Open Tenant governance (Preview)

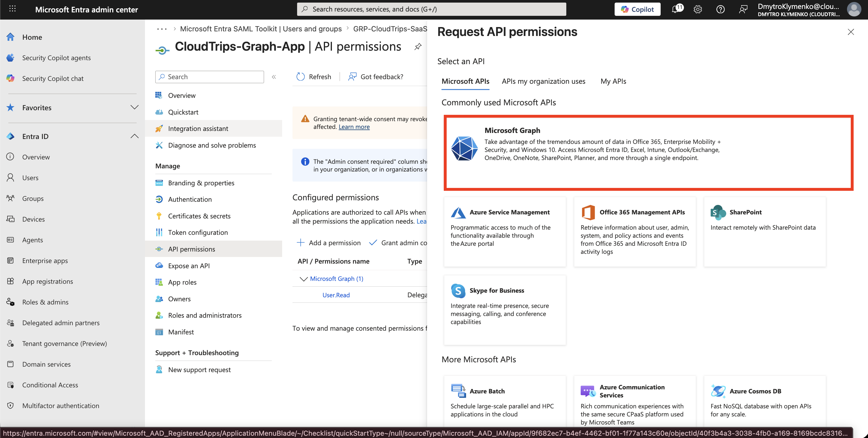(x=65, y=343)
